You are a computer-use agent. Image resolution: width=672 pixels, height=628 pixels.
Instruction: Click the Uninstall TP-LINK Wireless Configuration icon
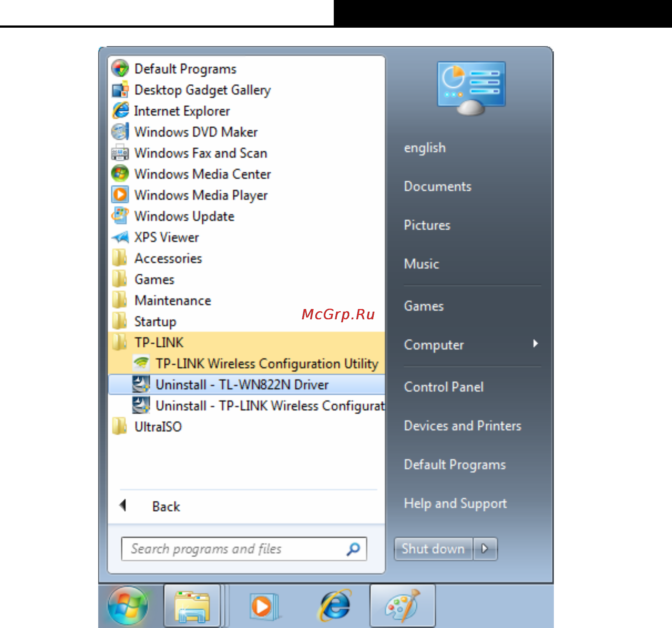141,405
